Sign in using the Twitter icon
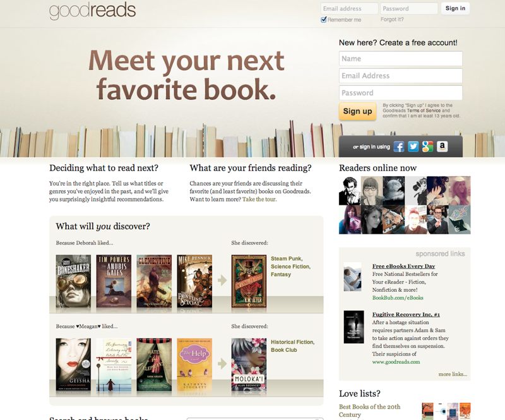This screenshot has height=420, width=505. [413, 147]
